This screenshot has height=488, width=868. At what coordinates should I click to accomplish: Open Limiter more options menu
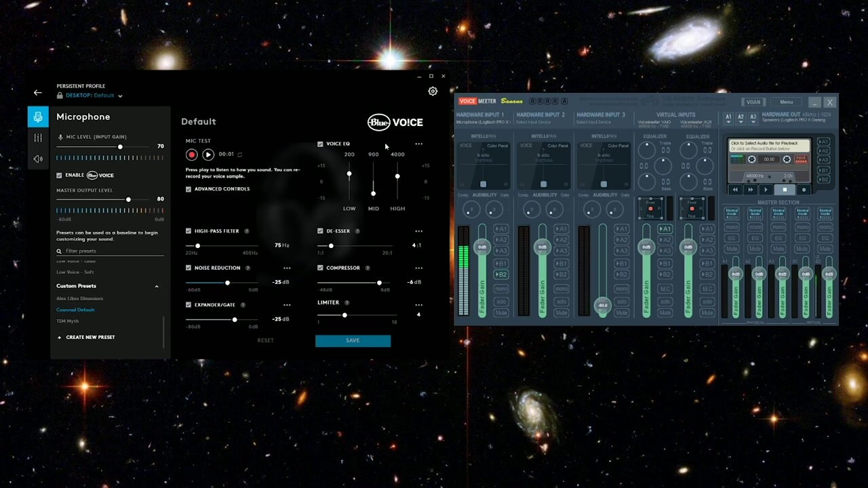[419, 304]
